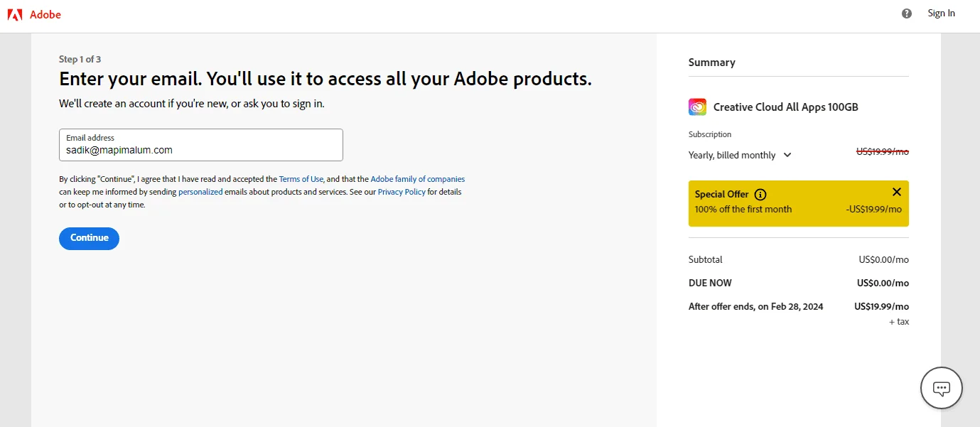
Task: Click 'After offer ends, on Feb 28, 2024' text
Action: 756,306
